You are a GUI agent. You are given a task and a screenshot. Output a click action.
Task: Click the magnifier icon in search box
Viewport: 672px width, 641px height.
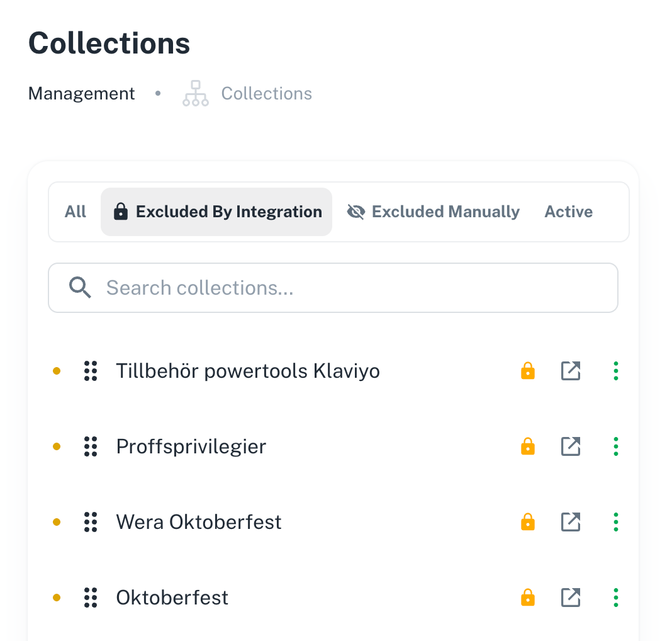click(x=80, y=287)
